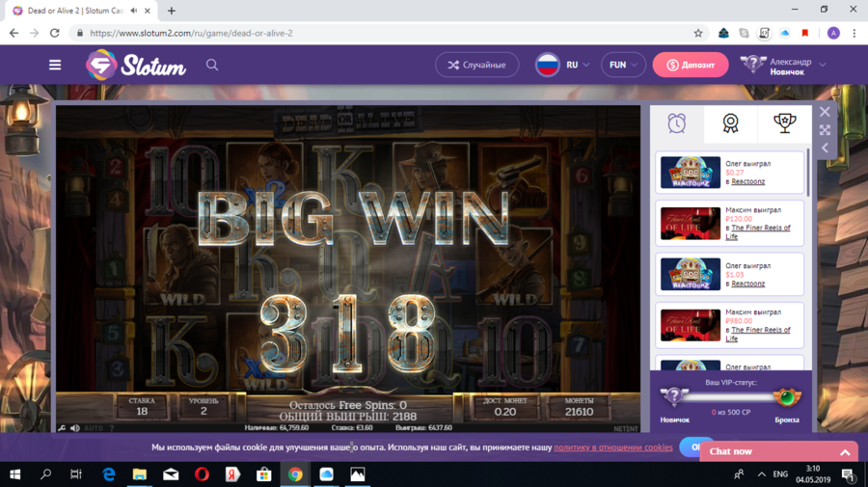The width and height of the screenshot is (868, 487).
Task: Collapse the side panel with left chevron
Action: pos(825,148)
